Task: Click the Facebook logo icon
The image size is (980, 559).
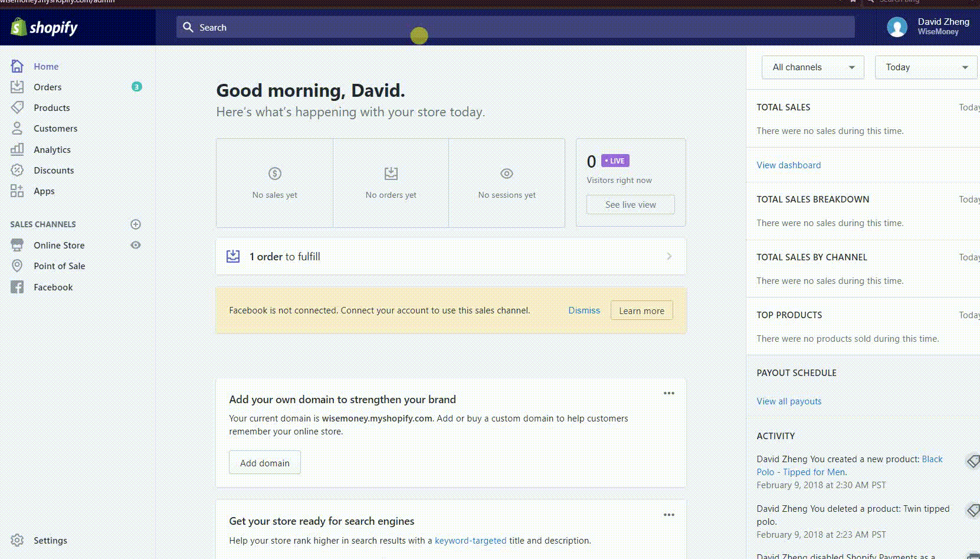Action: click(17, 287)
